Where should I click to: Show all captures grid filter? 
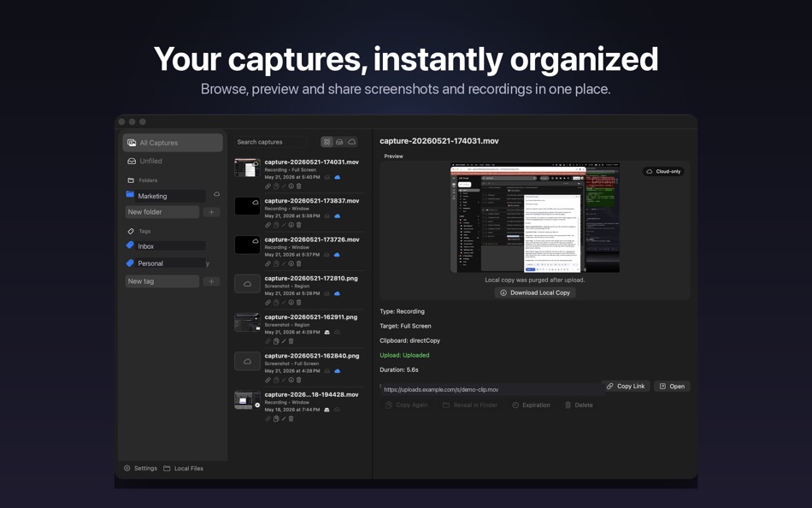pos(327,141)
